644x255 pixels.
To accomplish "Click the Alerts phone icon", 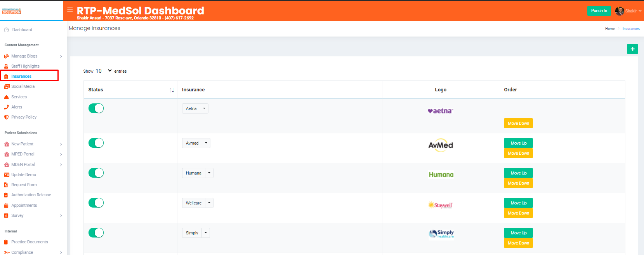I will (x=6, y=107).
